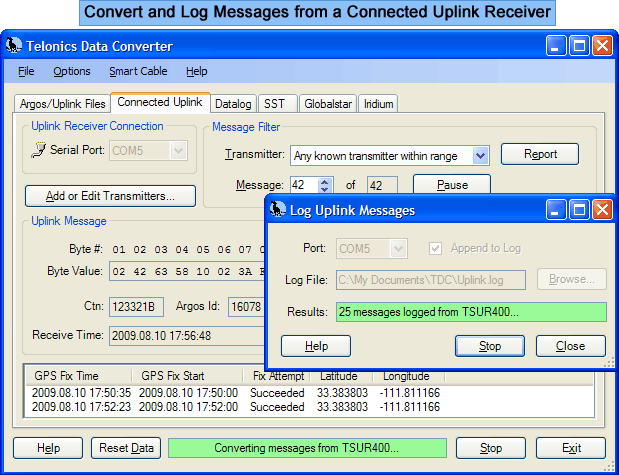619x475 pixels.
Task: Open the Port COM5 dropdown in Log dialog
Action: point(398,248)
